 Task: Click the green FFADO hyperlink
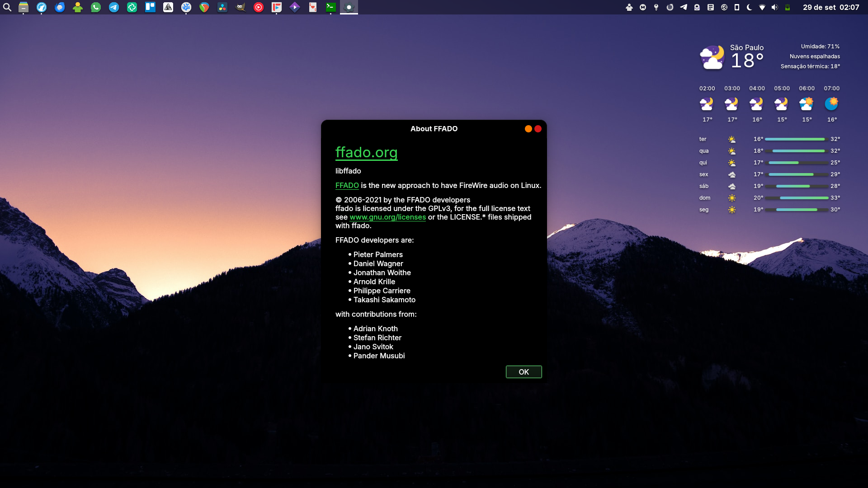347,186
